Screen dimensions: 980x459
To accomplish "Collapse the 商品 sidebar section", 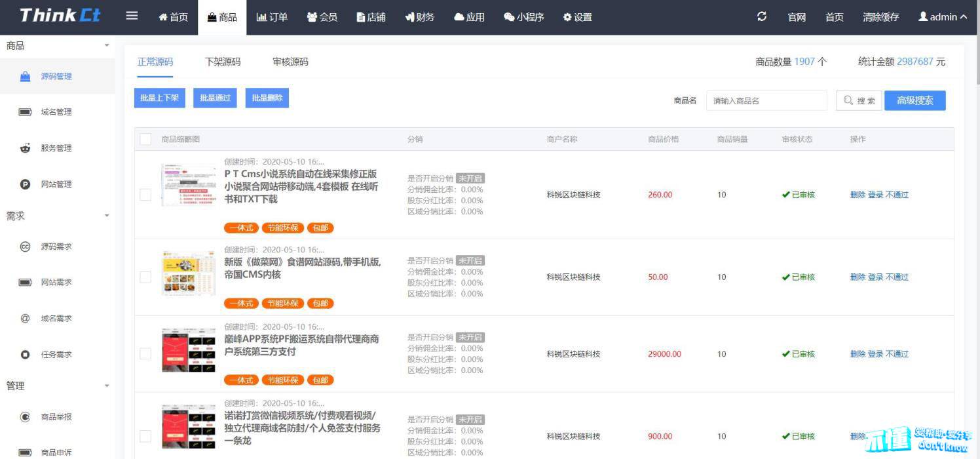I will pos(107,46).
